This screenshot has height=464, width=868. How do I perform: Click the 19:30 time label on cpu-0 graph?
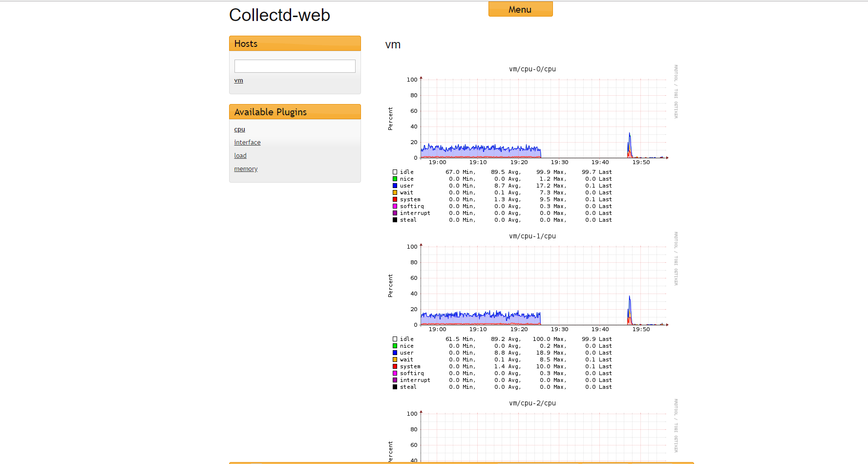point(559,162)
